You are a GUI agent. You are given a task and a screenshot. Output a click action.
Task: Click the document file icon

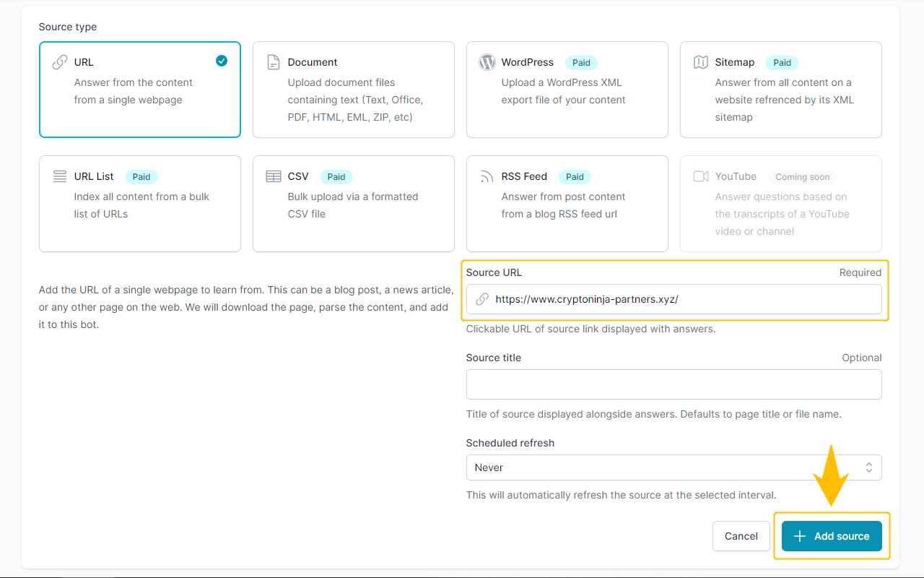pyautogui.click(x=274, y=62)
